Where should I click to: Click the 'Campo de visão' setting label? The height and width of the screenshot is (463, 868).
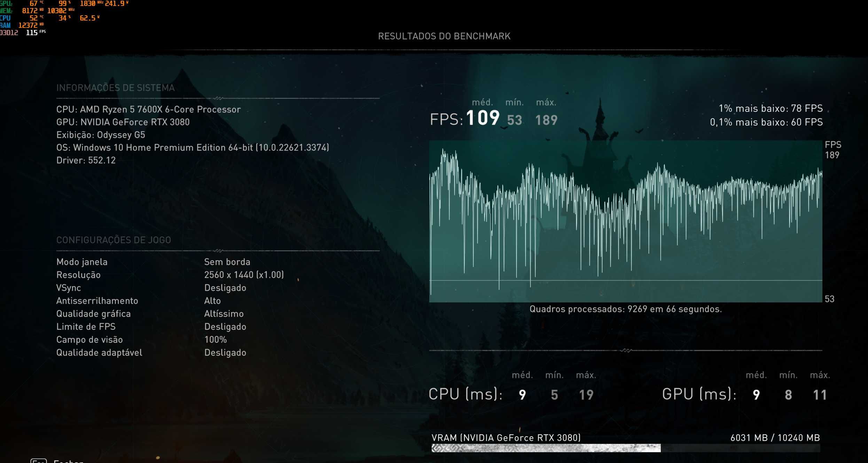[x=89, y=340]
